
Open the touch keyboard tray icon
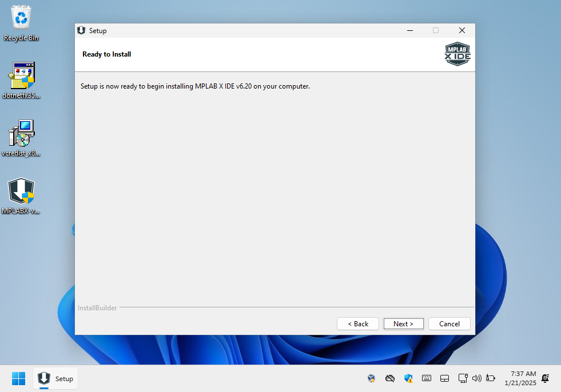pos(427,378)
